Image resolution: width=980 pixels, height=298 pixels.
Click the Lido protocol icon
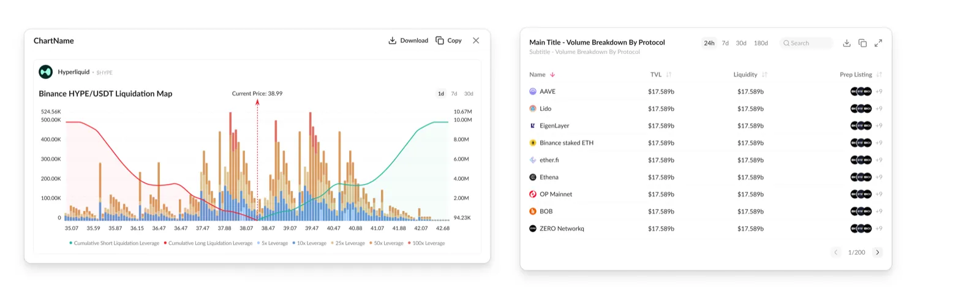click(533, 109)
